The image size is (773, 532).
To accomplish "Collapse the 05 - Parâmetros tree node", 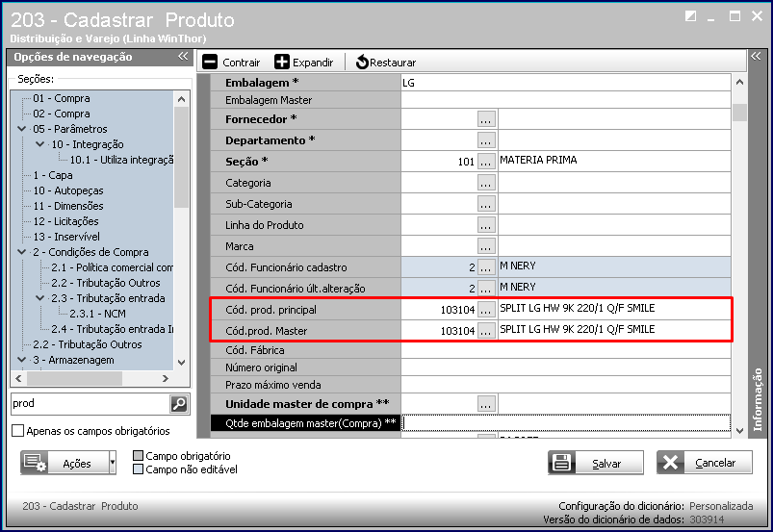I will pos(22,129).
